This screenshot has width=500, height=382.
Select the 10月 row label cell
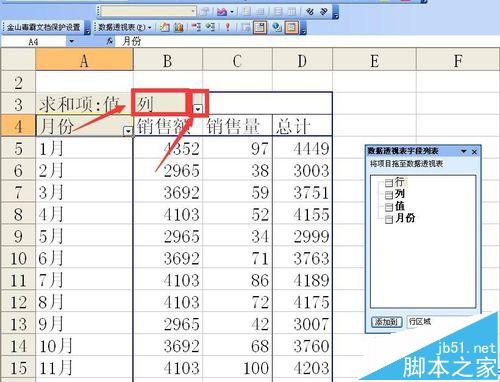tap(84, 346)
